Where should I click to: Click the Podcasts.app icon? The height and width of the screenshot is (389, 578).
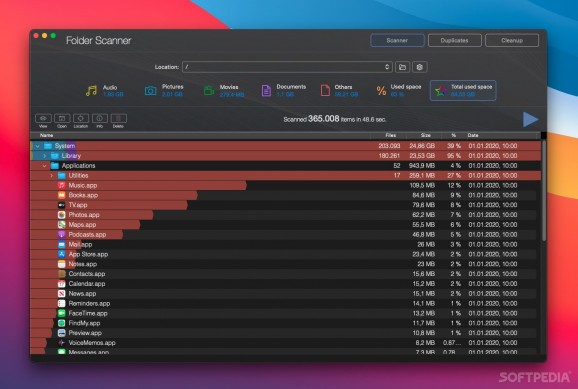click(62, 235)
